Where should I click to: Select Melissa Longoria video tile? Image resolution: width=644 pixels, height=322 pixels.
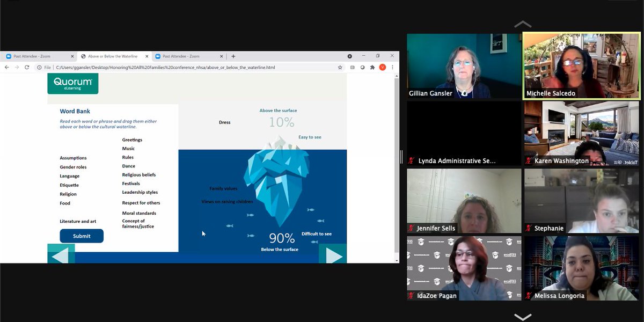tap(582, 268)
